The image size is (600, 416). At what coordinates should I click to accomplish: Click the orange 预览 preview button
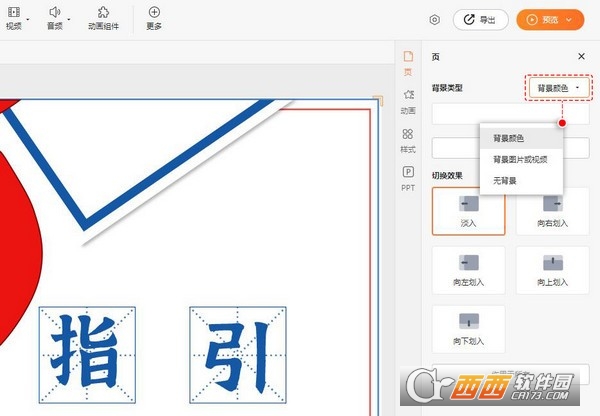point(550,19)
